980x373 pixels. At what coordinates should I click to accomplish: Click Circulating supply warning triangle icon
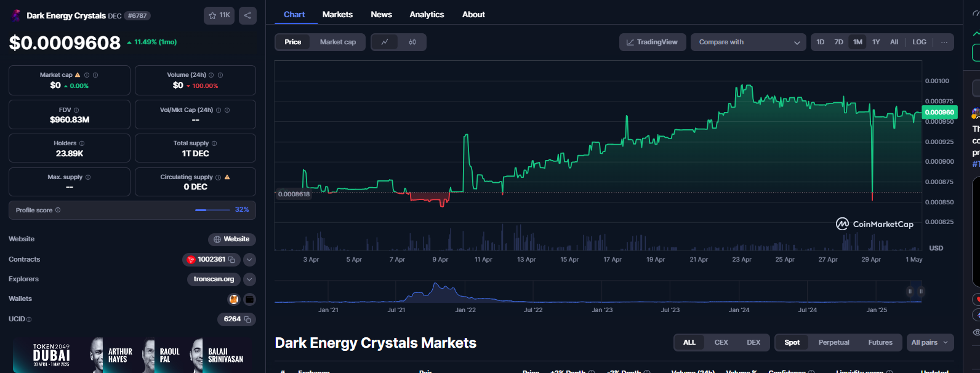[x=227, y=177]
